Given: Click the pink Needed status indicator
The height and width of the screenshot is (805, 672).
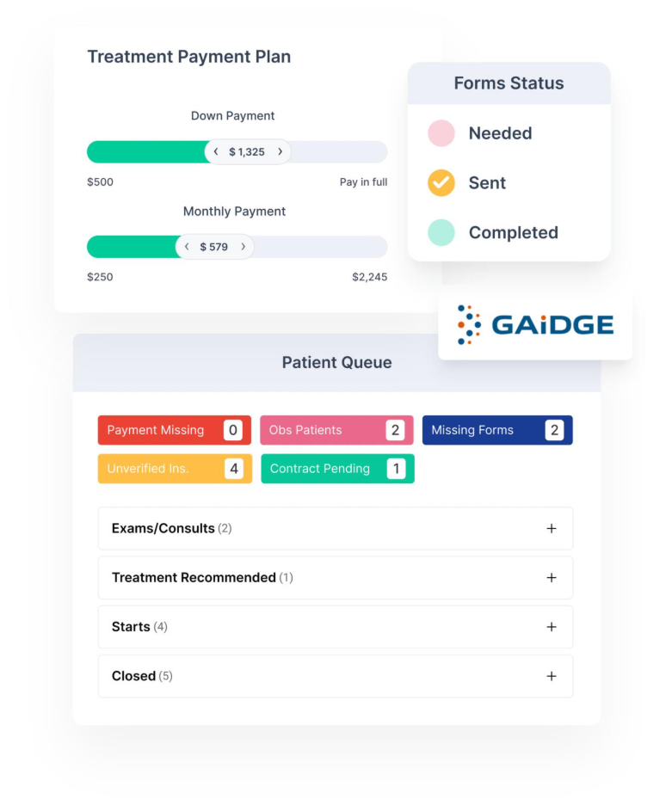Looking at the screenshot, I should (441, 133).
